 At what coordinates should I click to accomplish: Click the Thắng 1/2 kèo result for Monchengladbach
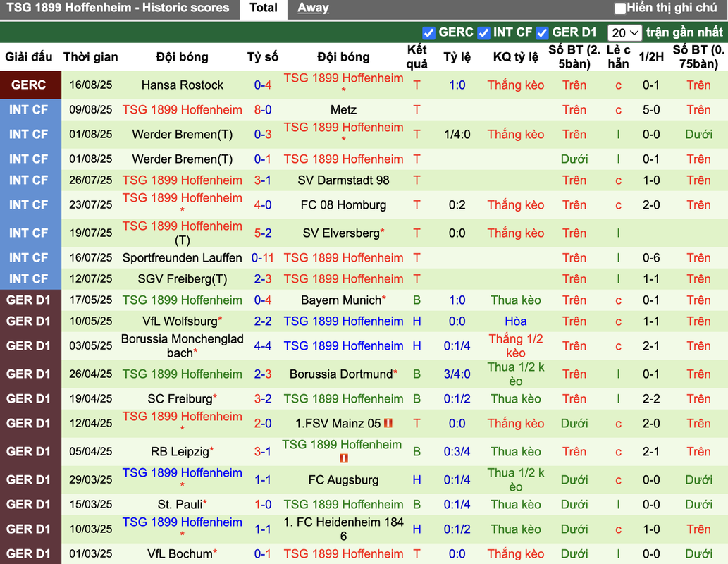516,345
